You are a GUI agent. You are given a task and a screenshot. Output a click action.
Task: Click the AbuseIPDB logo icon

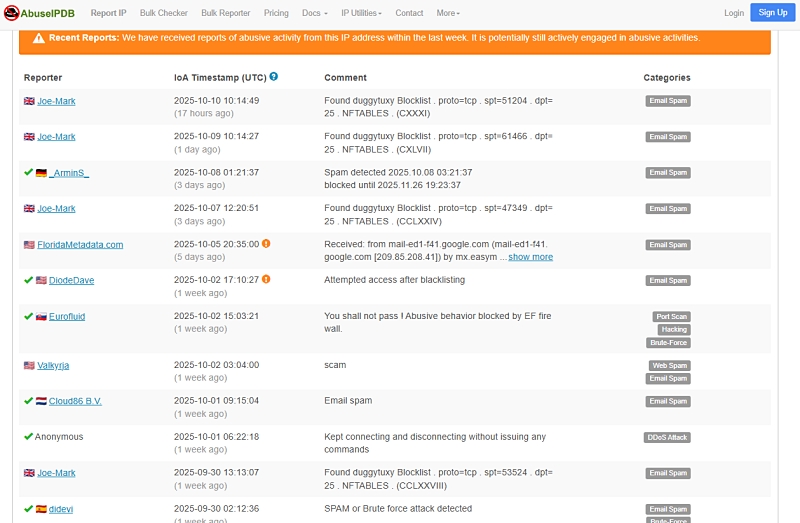(x=12, y=13)
